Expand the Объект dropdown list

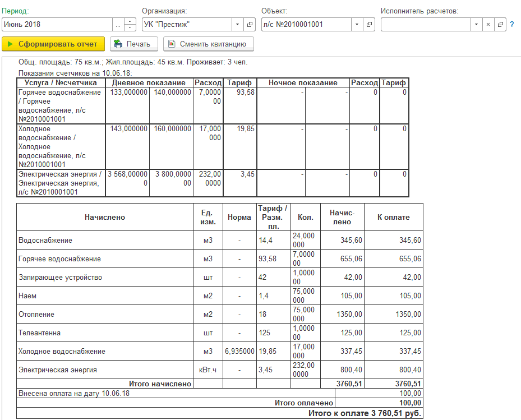click(357, 25)
